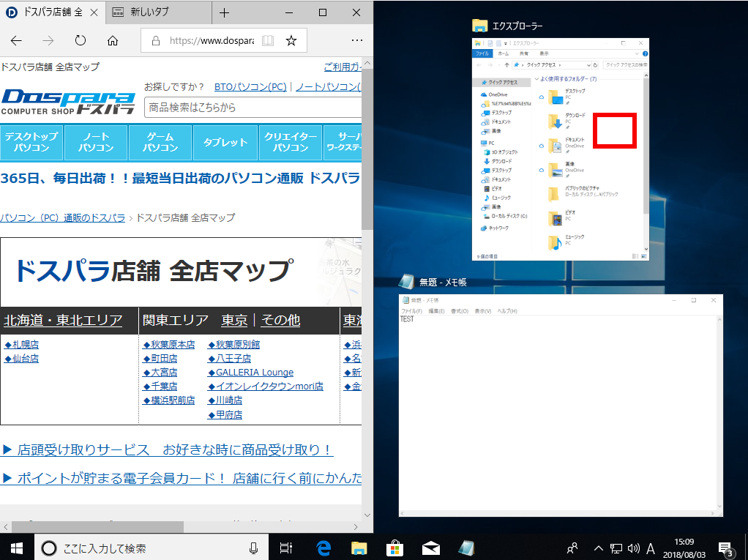The width and height of the screenshot is (748, 560).
Task: Open ゲームパソコン category
Action: [x=160, y=142]
